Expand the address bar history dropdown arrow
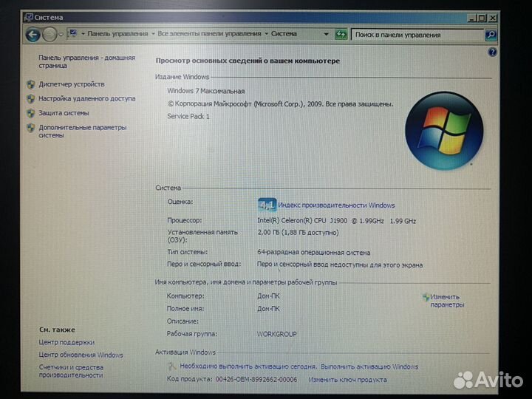 [x=326, y=34]
